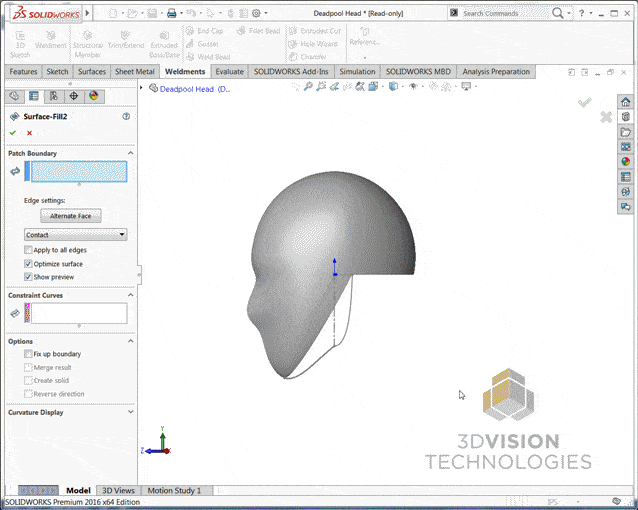This screenshot has height=510, width=638.
Task: Open Appearances, Scenes, and Decals pane
Action: 625,162
